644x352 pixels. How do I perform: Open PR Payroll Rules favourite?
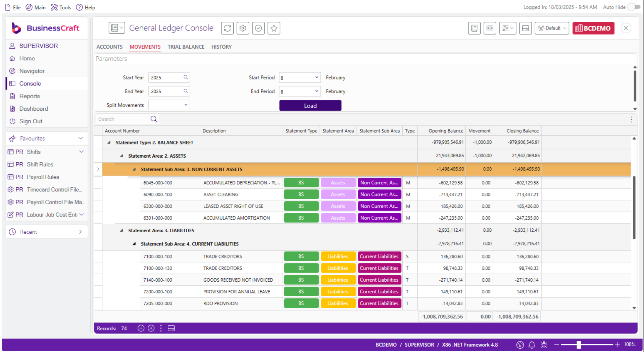tap(46, 177)
